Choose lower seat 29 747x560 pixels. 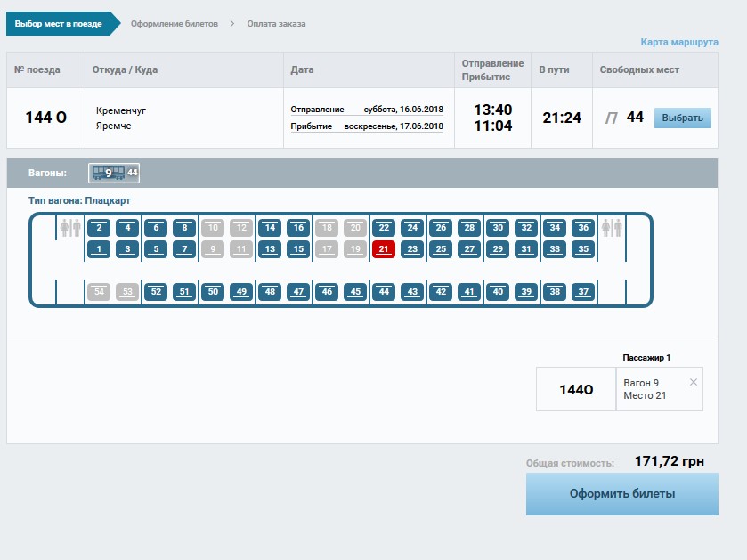point(498,249)
